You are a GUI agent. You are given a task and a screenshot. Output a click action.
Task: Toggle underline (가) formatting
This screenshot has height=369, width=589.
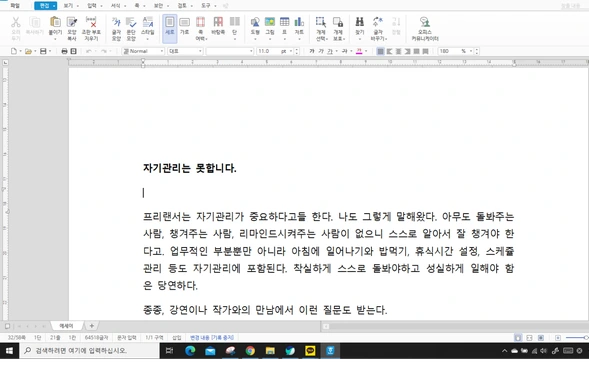pyautogui.click(x=330, y=51)
